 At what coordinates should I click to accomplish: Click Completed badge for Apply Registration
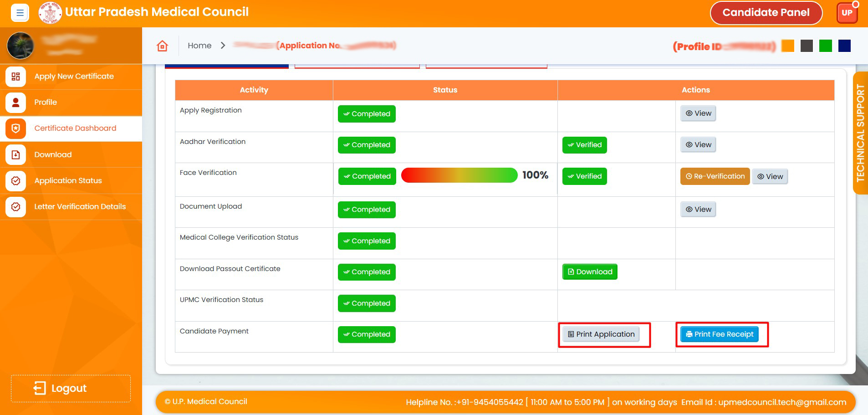367,114
